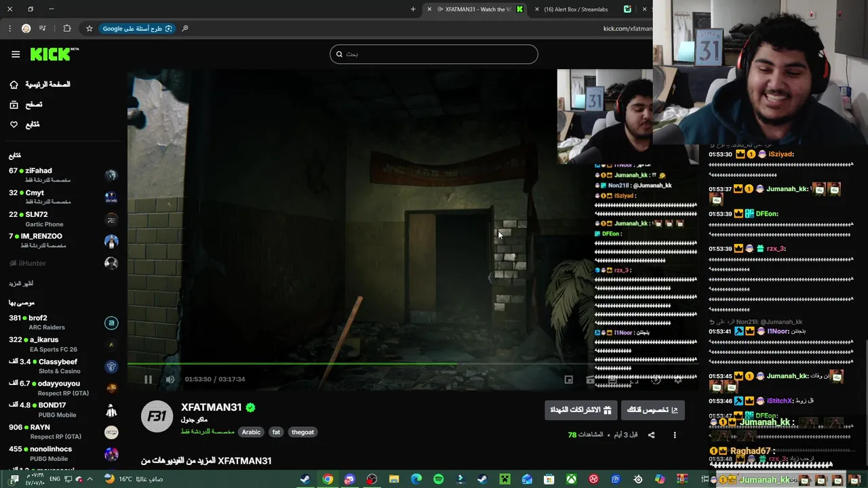Open the Kick hamburger menu
This screenshot has width=868, height=488.
(16, 54)
